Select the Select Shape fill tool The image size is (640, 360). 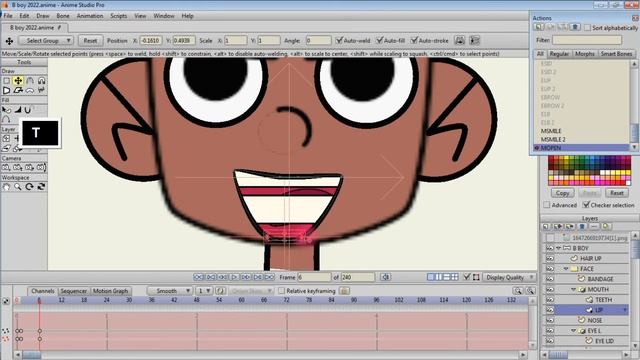click(7, 110)
